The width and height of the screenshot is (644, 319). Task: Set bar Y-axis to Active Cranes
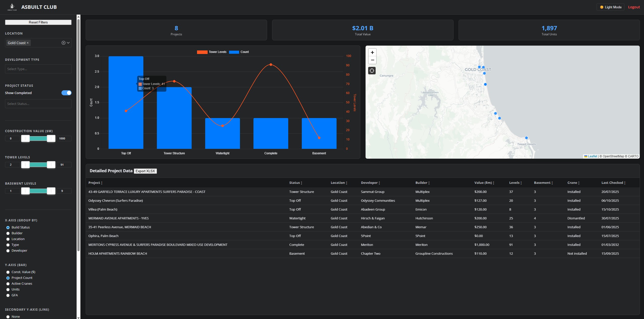tap(8, 284)
